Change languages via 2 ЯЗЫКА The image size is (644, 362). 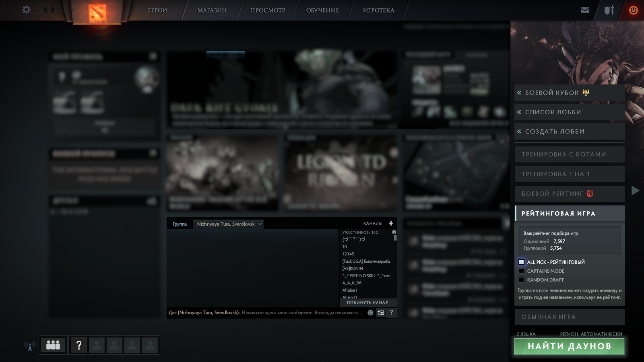[526, 334]
